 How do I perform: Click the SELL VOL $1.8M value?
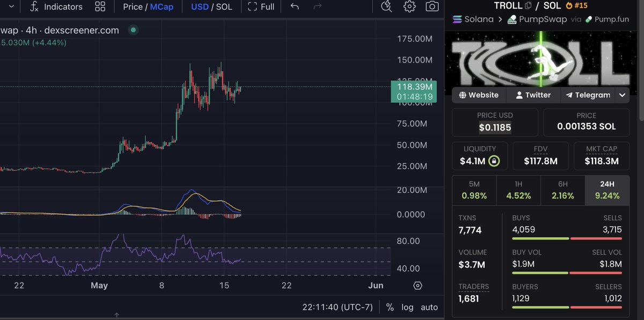[x=611, y=264]
